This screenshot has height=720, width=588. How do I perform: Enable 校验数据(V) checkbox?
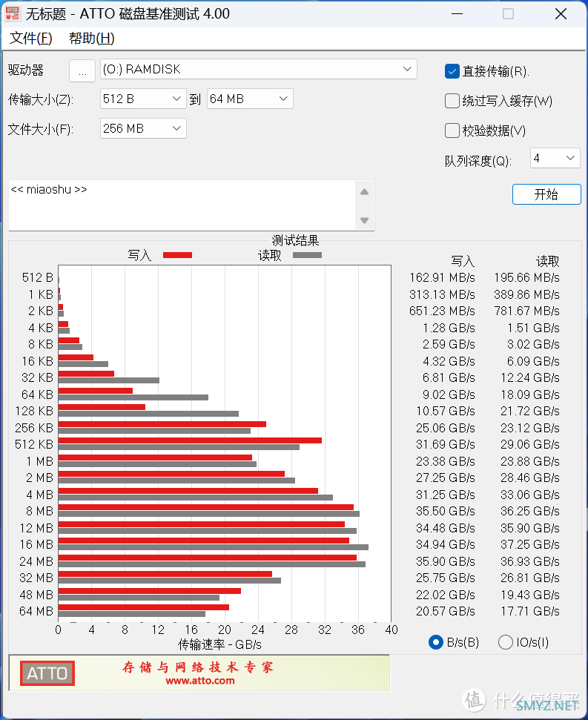(452, 131)
